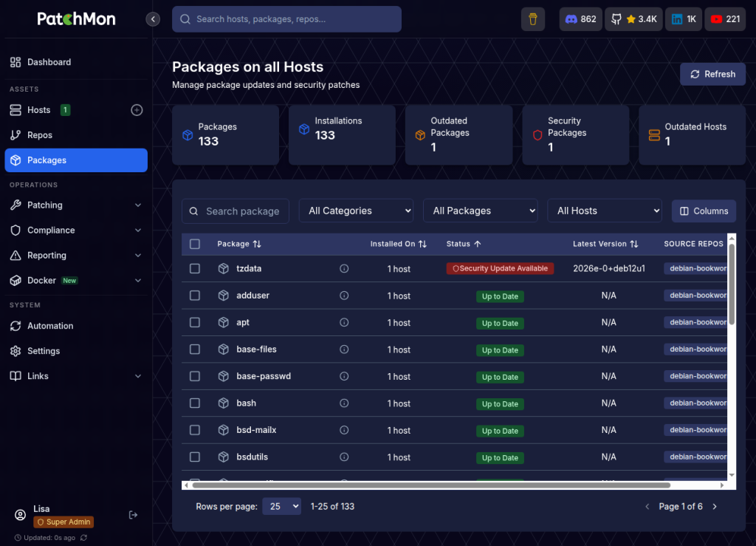The height and width of the screenshot is (546, 756).
Task: Click the donate coffee cup icon
Action: coord(533,19)
